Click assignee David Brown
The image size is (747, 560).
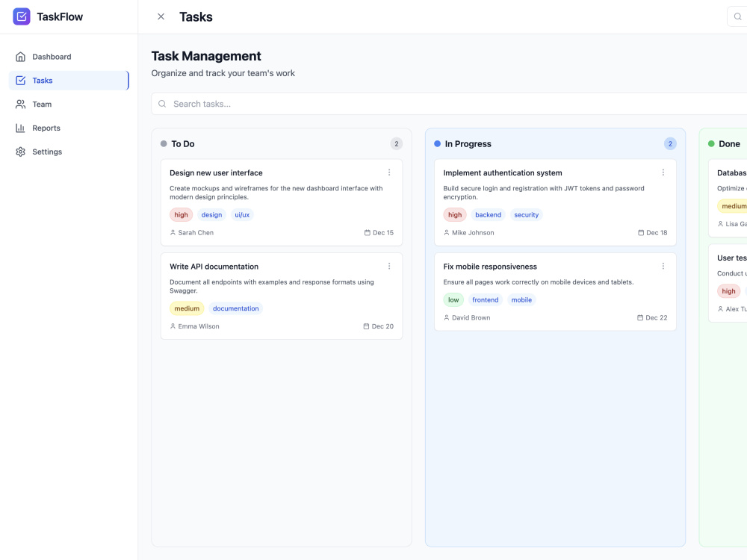click(x=471, y=318)
